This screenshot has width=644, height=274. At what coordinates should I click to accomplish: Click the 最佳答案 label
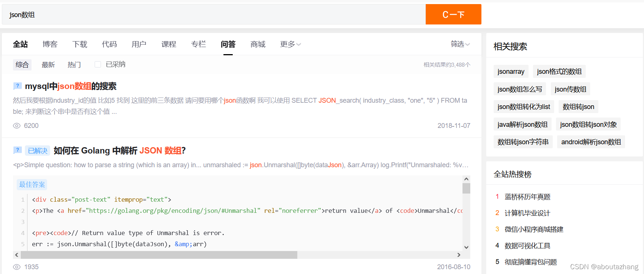pyautogui.click(x=32, y=184)
